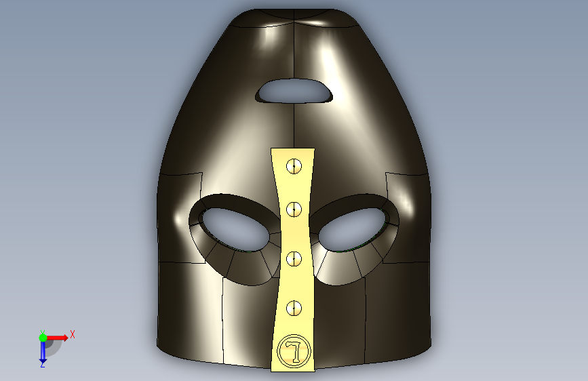The height and width of the screenshot is (381, 588).
Task: Select the topmost rivet on the gold nasal strip
Action: click(294, 166)
